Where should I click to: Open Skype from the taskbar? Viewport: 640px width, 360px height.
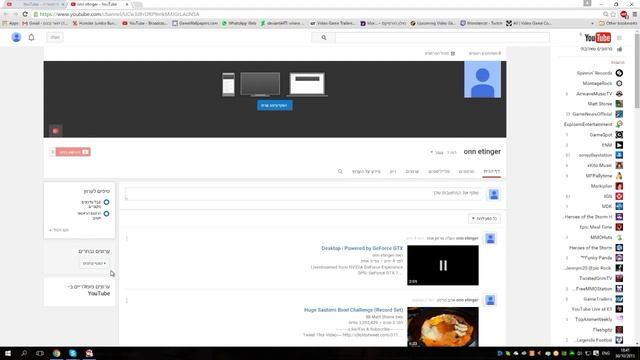(73, 353)
